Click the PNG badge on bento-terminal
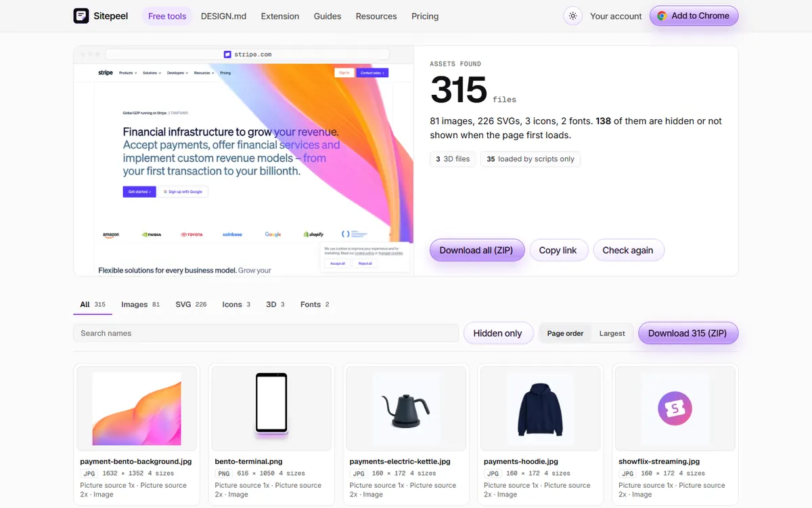 [224, 473]
